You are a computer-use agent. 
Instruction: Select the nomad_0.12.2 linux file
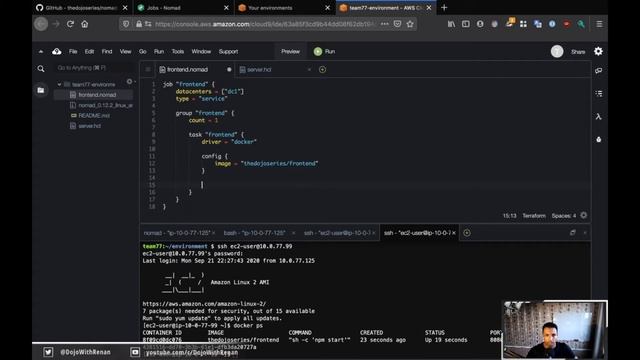click(x=101, y=105)
